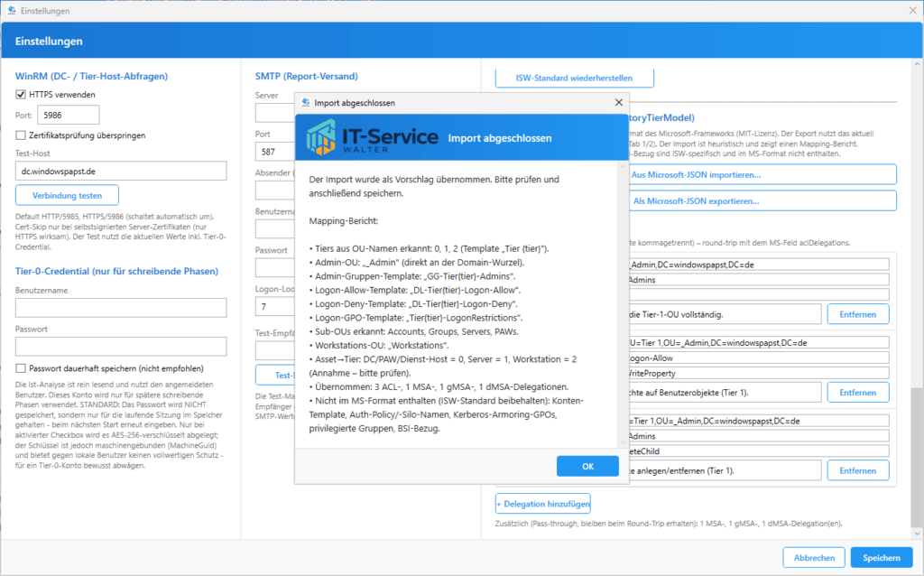Click the SMTP Port field showing 587

(275, 152)
